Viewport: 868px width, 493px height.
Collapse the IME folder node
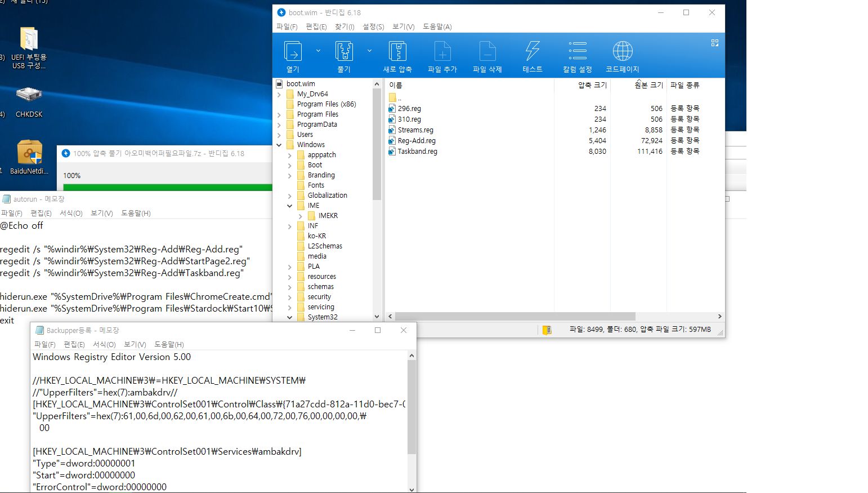pos(290,206)
